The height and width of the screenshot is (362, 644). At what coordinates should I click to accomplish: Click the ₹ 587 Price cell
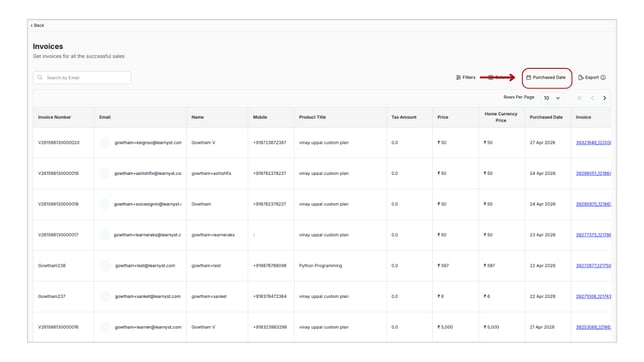click(x=443, y=266)
